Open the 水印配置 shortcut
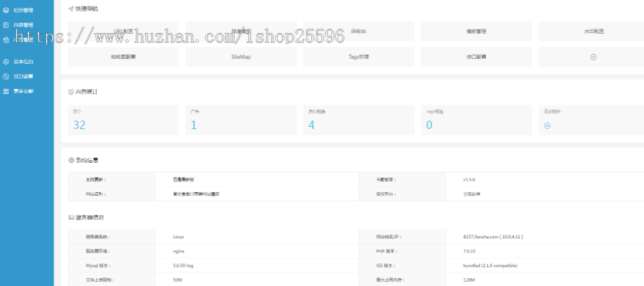 [x=594, y=32]
